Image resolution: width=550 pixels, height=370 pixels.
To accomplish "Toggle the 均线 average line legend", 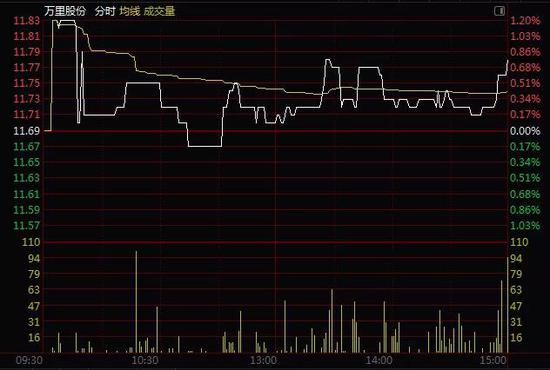I will [130, 11].
